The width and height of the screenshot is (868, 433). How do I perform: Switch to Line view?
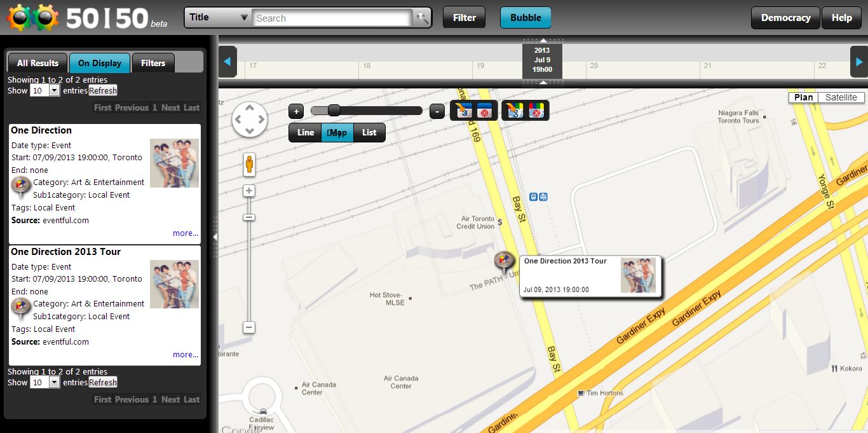pos(306,132)
